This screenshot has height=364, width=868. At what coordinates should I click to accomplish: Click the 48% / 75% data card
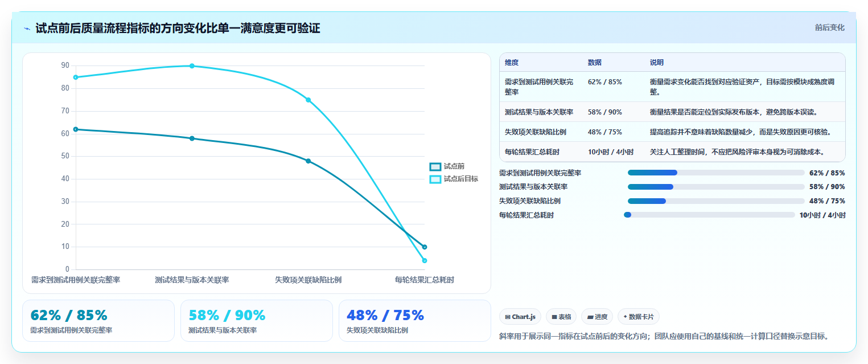[x=415, y=321]
